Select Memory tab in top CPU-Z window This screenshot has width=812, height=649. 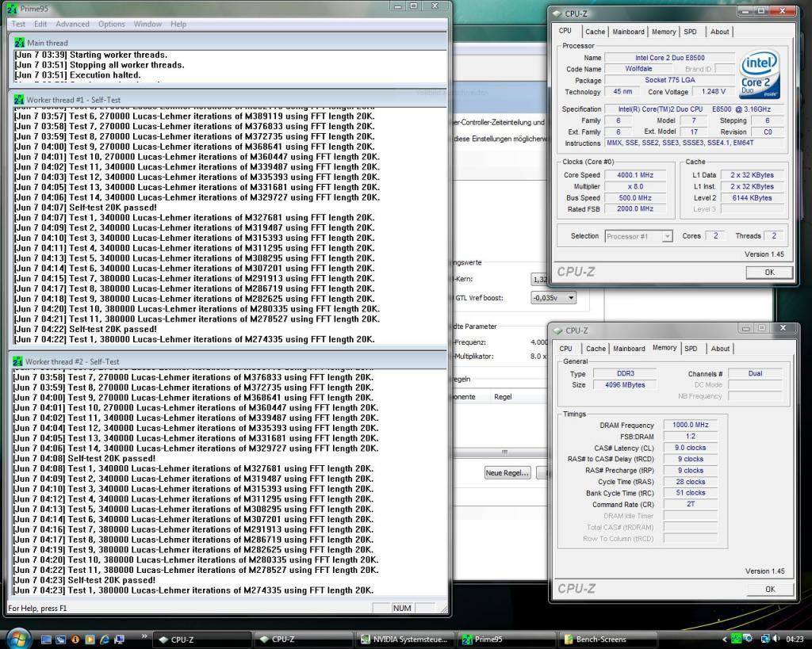664,32
